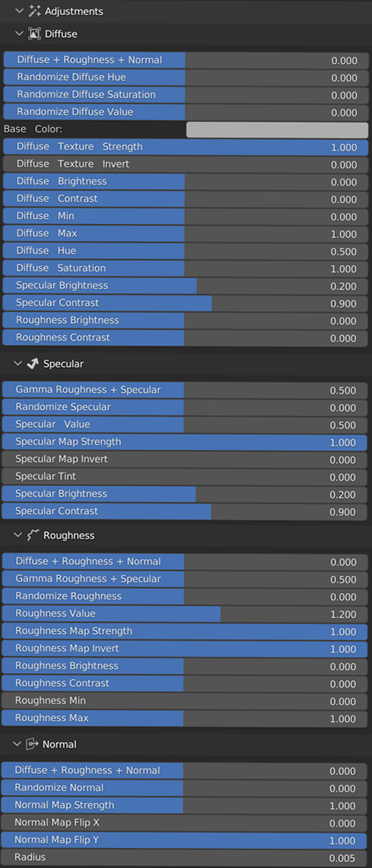Collapse the Adjustments section
372x868 pixels.
pos(19,11)
